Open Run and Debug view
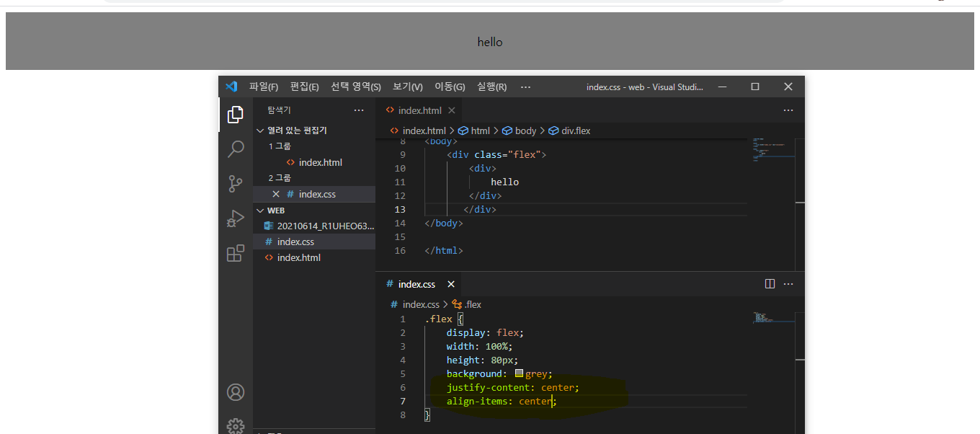 coord(236,218)
